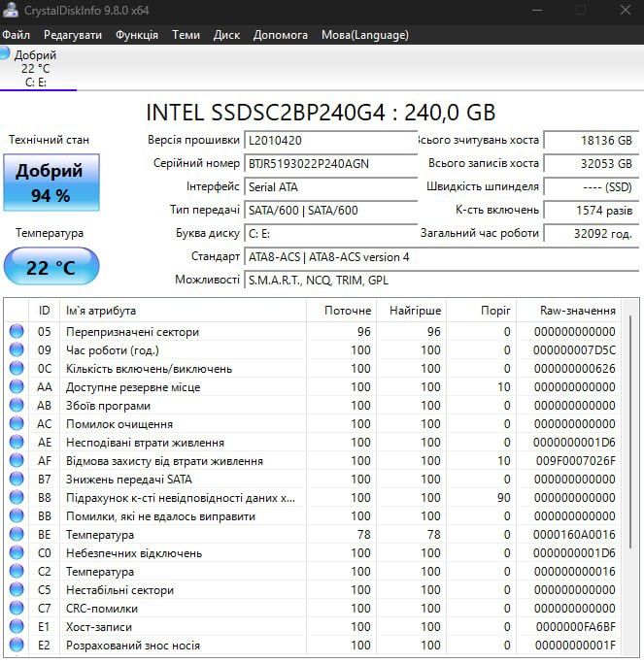Select the Хост-записи row name
644x663 pixels.
pyautogui.click(x=99, y=627)
